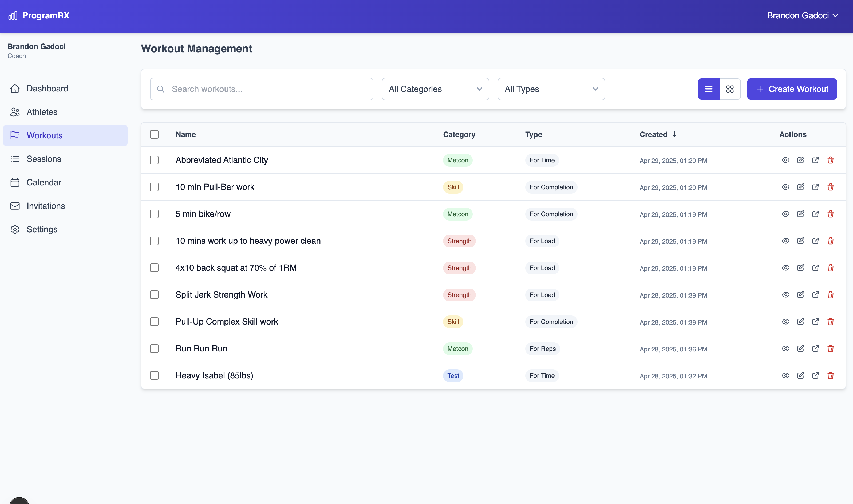Open Heavy Isabel (85lbs) in new window
This screenshot has height=504, width=853.
[815, 375]
